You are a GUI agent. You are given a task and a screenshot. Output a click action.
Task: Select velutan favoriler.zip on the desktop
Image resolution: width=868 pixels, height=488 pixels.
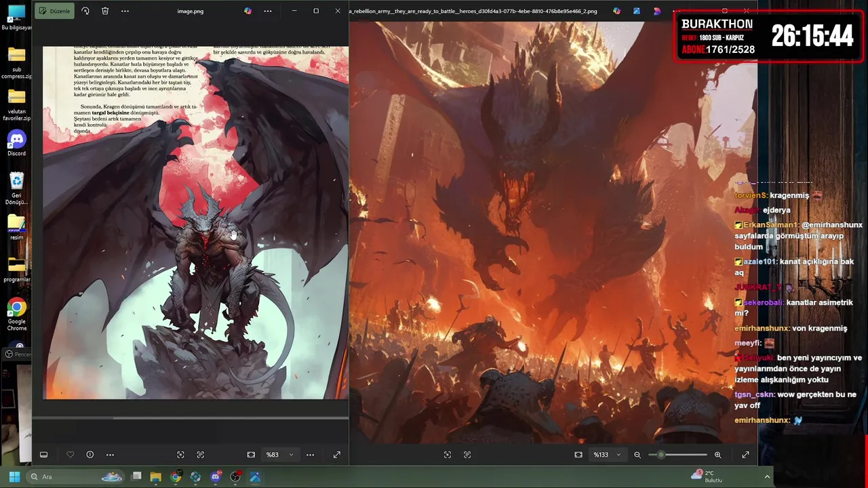(x=16, y=105)
